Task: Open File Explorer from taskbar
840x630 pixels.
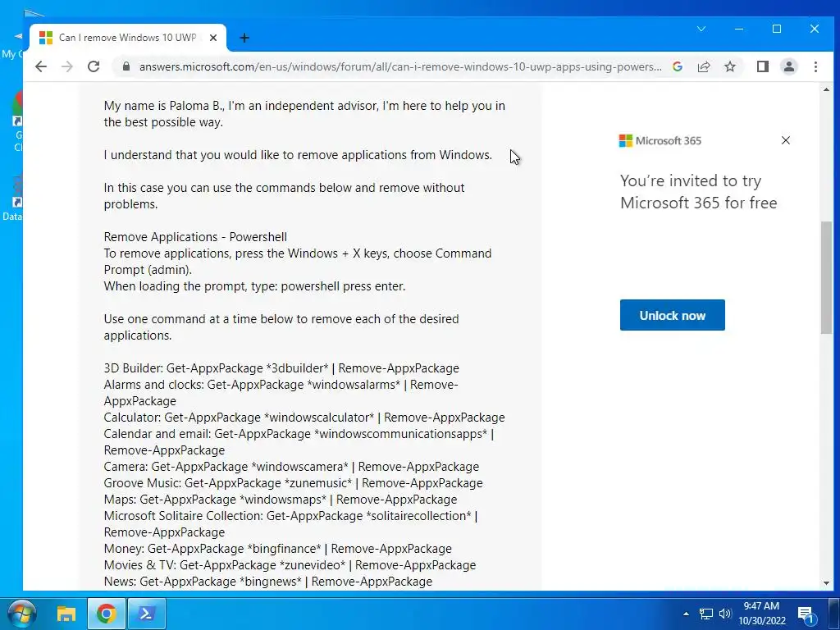Action: click(66, 614)
